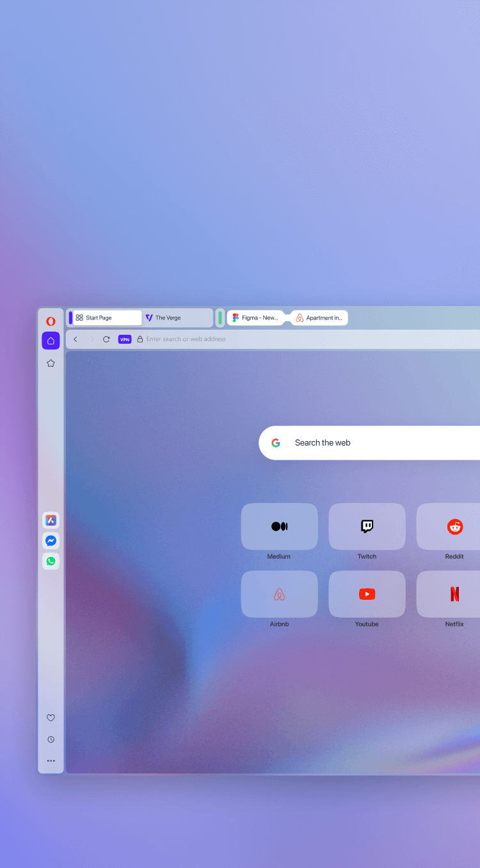Launch Aria AI from the sidebar

(x=51, y=520)
